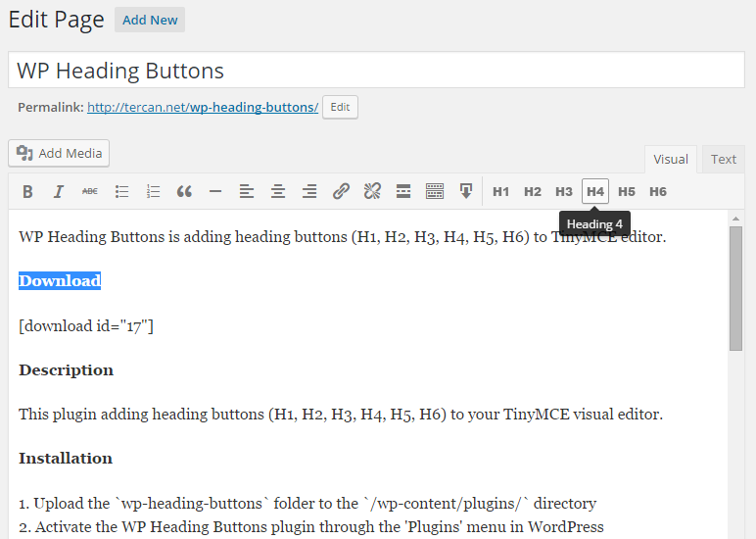
Task: Toggle the toolbar with the keyboard-style icon
Action: pyautogui.click(x=435, y=191)
